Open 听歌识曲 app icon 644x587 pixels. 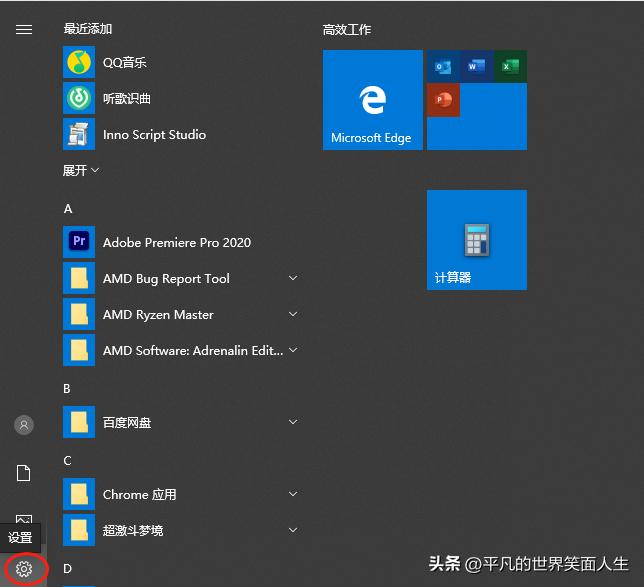click(79, 98)
